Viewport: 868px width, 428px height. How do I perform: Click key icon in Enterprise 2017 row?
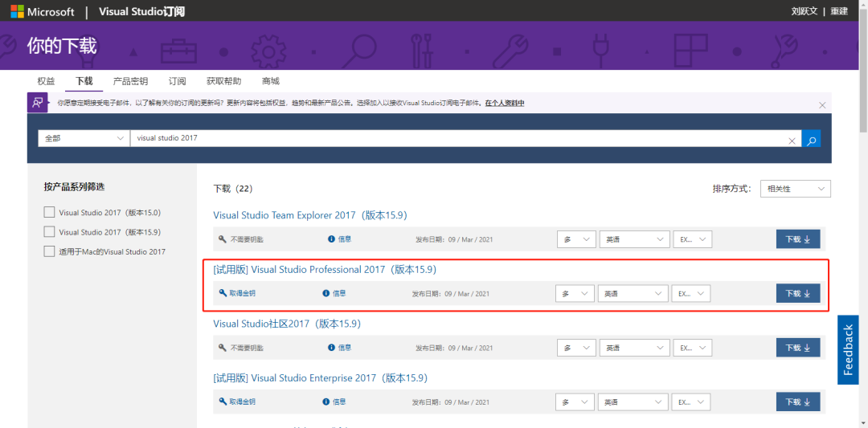pyautogui.click(x=223, y=402)
